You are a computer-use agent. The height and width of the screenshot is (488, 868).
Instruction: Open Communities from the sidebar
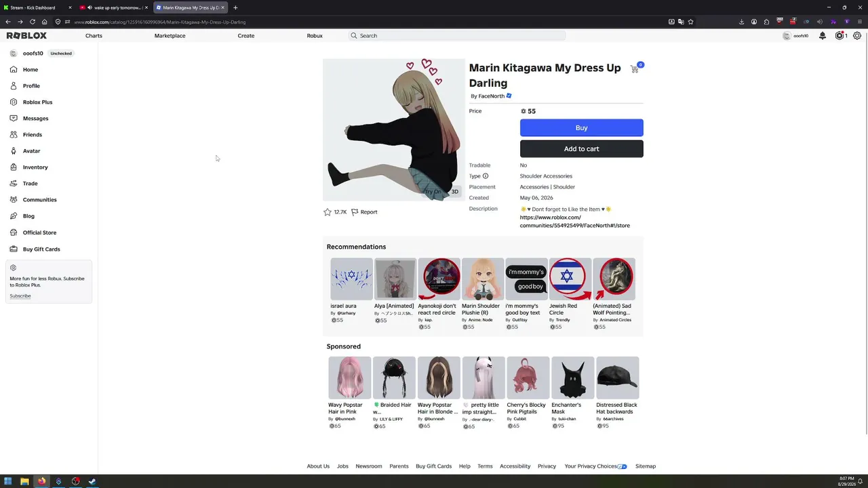coord(39,200)
